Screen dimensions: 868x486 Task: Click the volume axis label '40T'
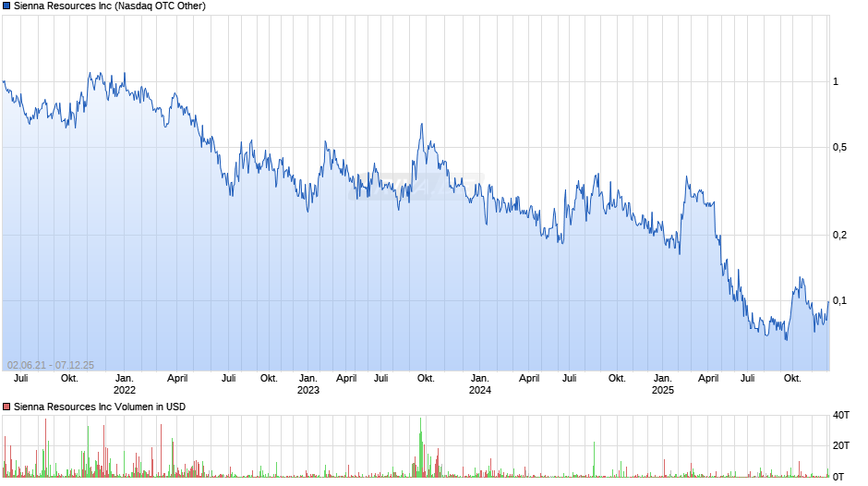pyautogui.click(x=841, y=415)
